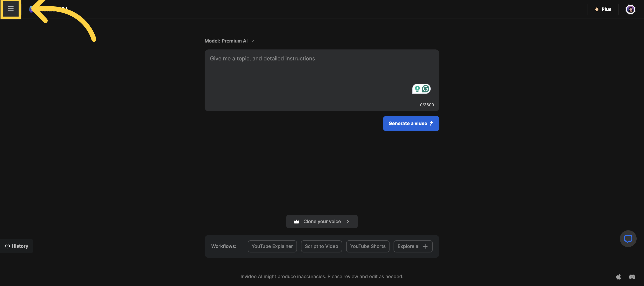The width and height of the screenshot is (644, 286).
Task: Open the History panel
Action: (19, 246)
